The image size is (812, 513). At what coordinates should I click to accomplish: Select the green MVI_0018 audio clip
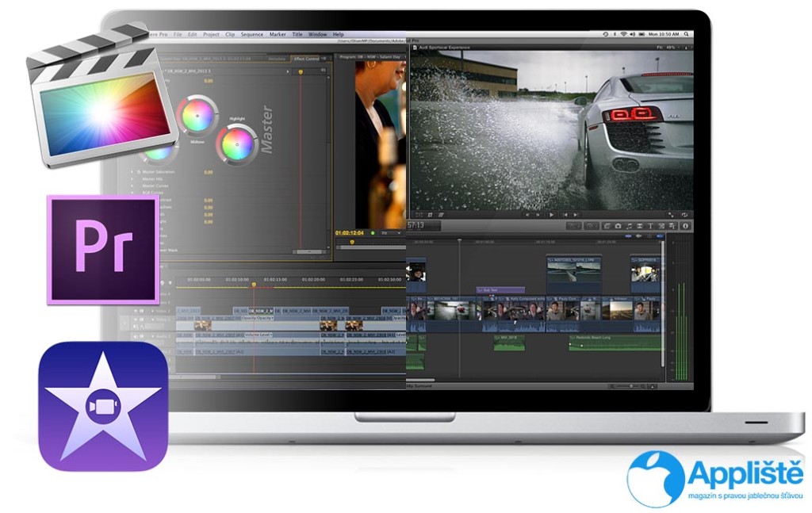tap(509, 343)
